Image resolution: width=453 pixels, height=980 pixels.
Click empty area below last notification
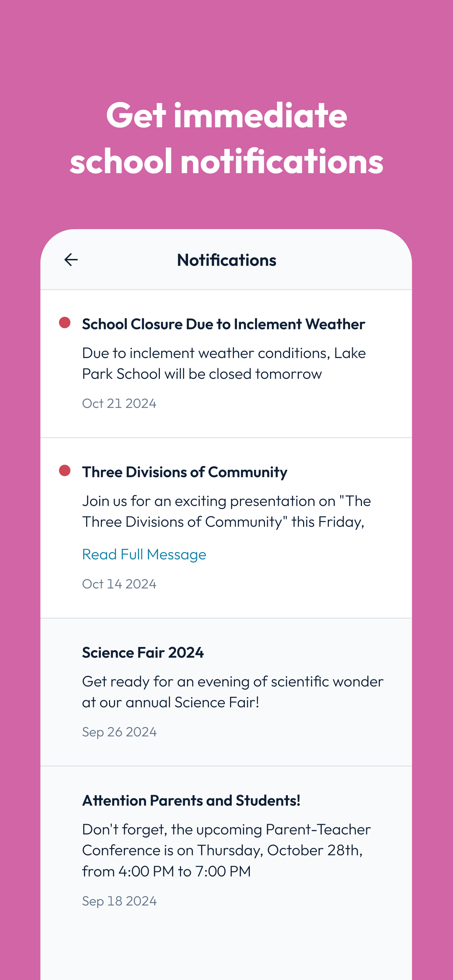[226, 947]
